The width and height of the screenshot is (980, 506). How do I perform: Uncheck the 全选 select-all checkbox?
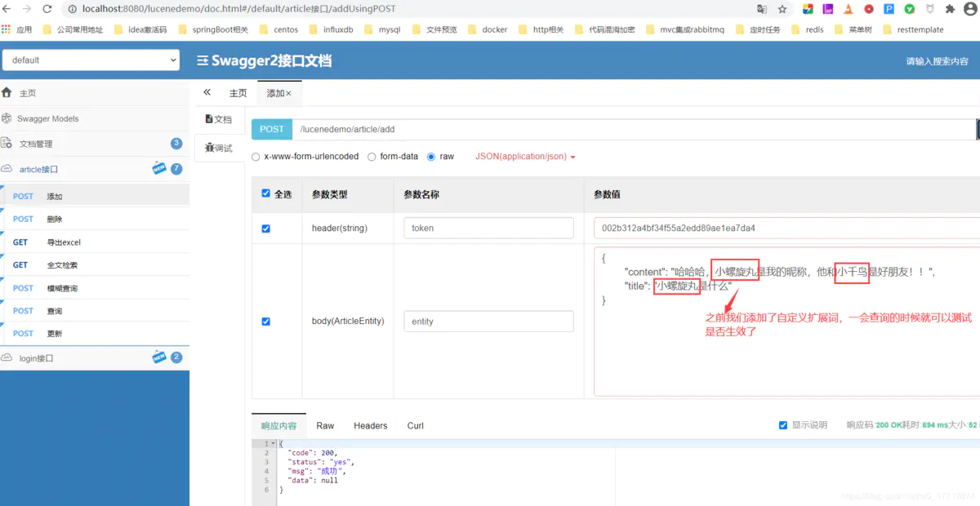point(265,193)
